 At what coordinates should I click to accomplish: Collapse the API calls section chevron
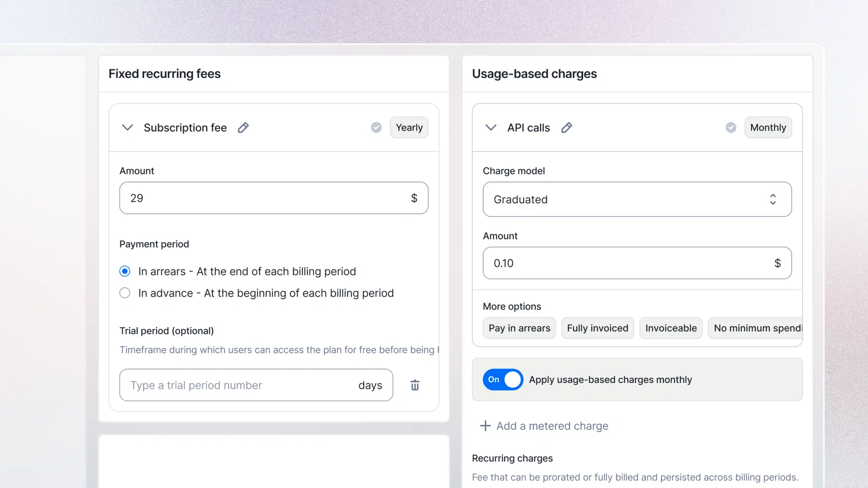tap(491, 128)
